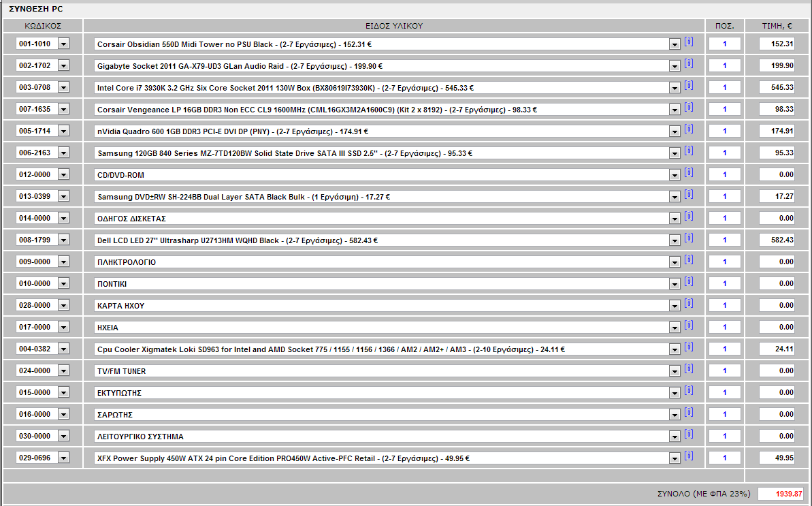
Task: Expand the ΛΕΙΤΟΥΡΓΙΚΟ ΣΥΣΤΗΜΑ product dropdown
Action: point(675,437)
